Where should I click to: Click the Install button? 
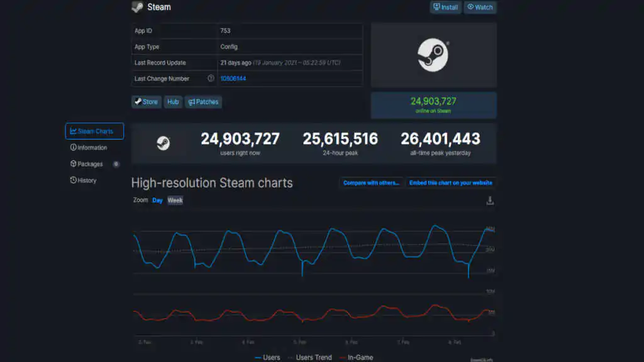click(x=446, y=7)
